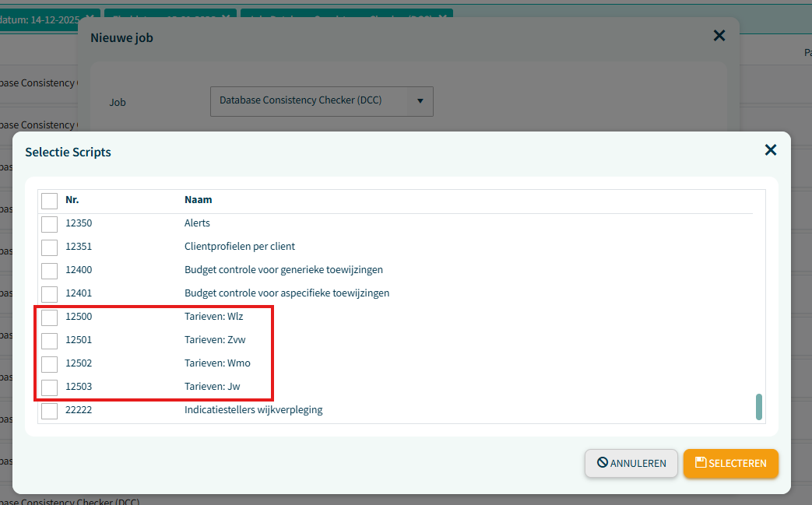Check the Tarieven: Wmo box
Viewport: 812px width, 505px height.
click(x=50, y=364)
